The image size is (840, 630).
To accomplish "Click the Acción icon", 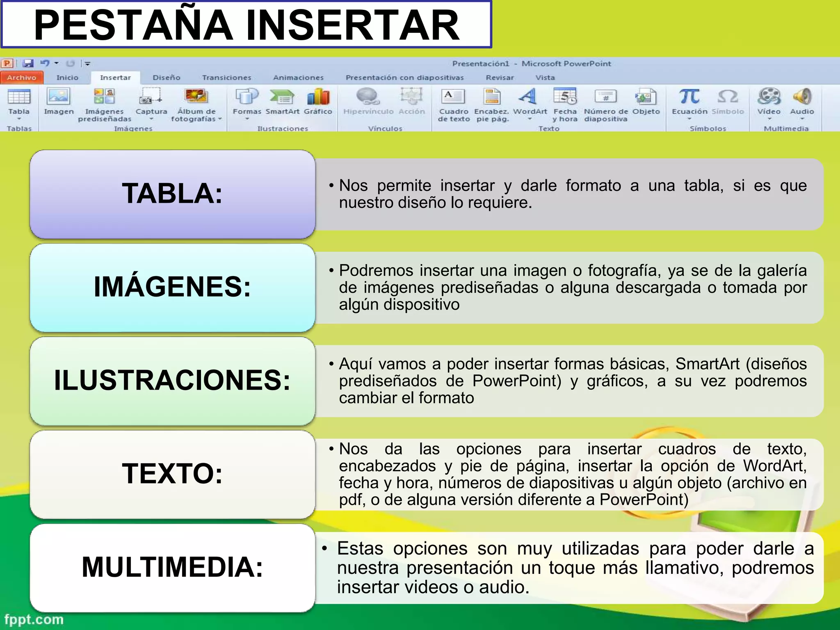I will [411, 97].
